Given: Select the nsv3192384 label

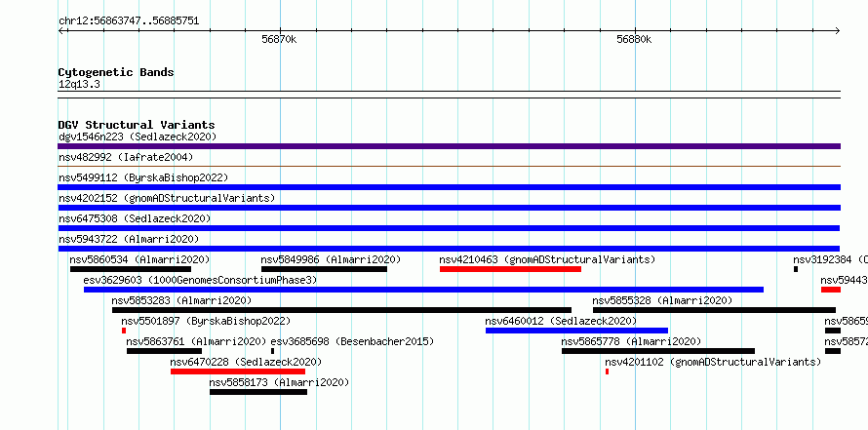Looking at the screenshot, I should point(830,259).
